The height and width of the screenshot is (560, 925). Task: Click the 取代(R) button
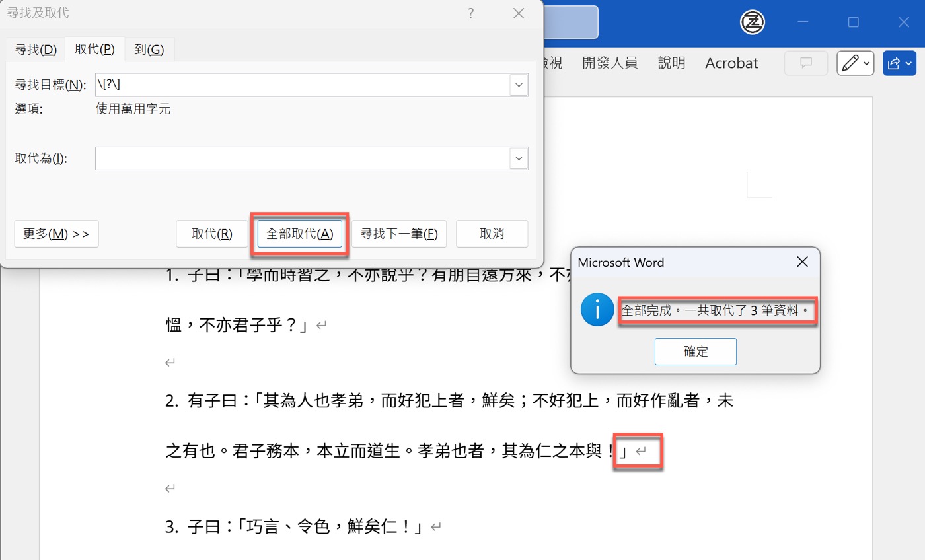(212, 234)
